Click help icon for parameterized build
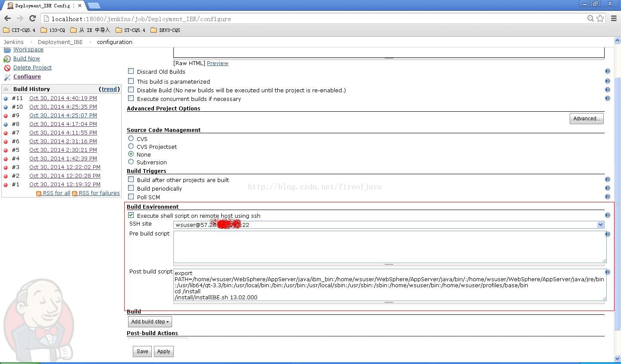 pos(607,81)
